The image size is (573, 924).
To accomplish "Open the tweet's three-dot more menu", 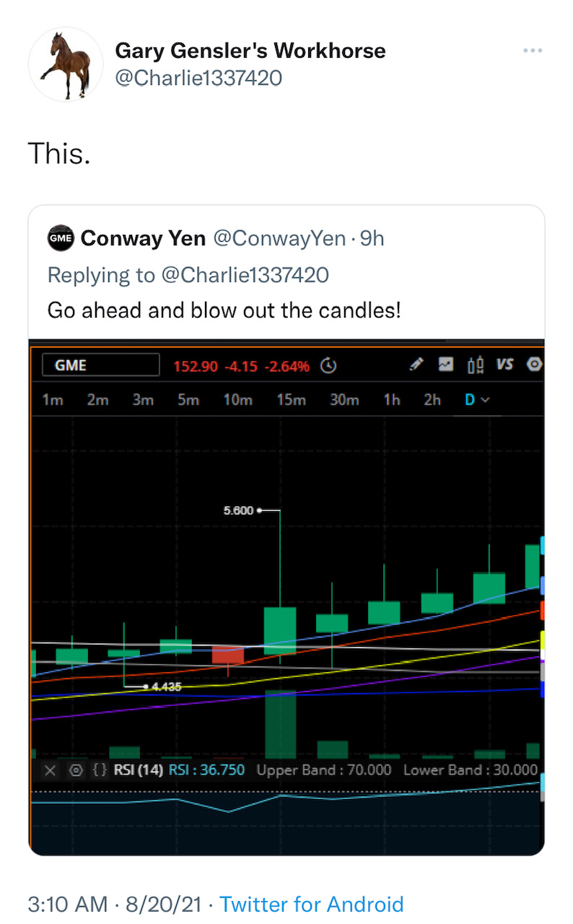I will (533, 51).
